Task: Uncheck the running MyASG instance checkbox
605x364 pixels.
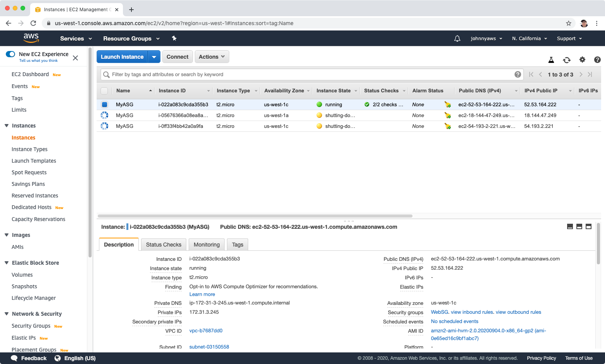Action: click(104, 104)
